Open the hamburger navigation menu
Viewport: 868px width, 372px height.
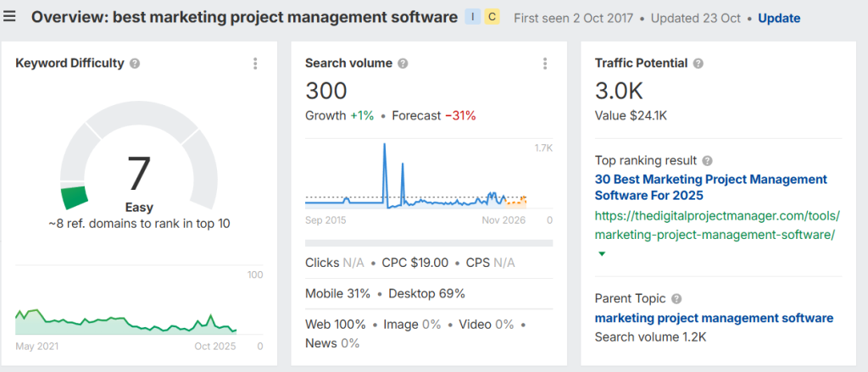9,16
